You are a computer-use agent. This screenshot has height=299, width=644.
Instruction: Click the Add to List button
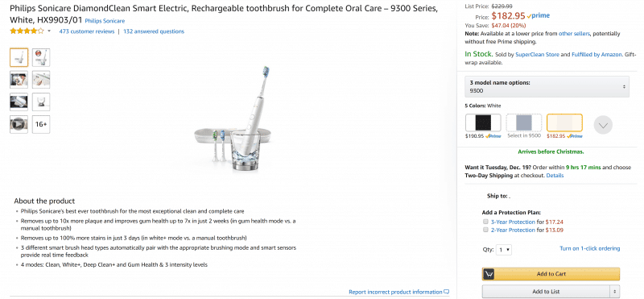pyautogui.click(x=546, y=292)
